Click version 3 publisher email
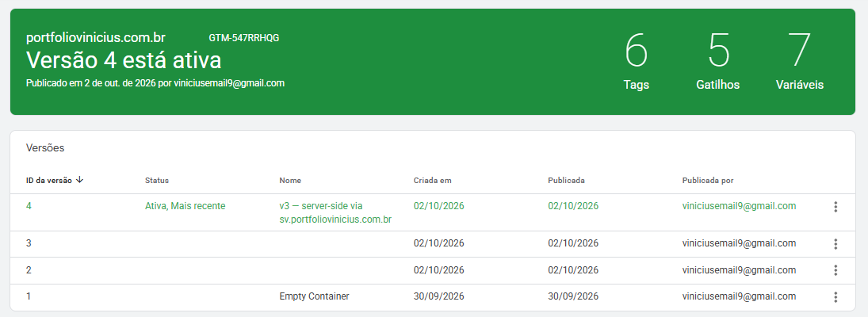The width and height of the screenshot is (868, 317). point(739,243)
